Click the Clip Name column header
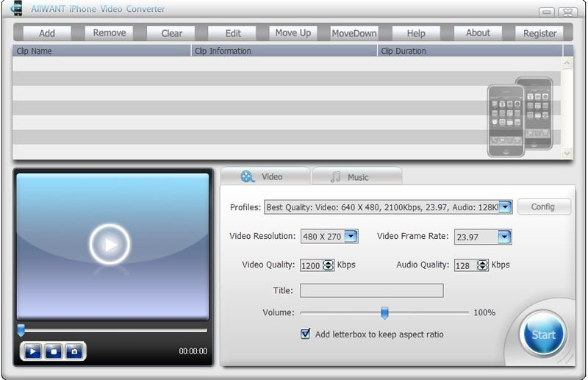 [x=101, y=51]
